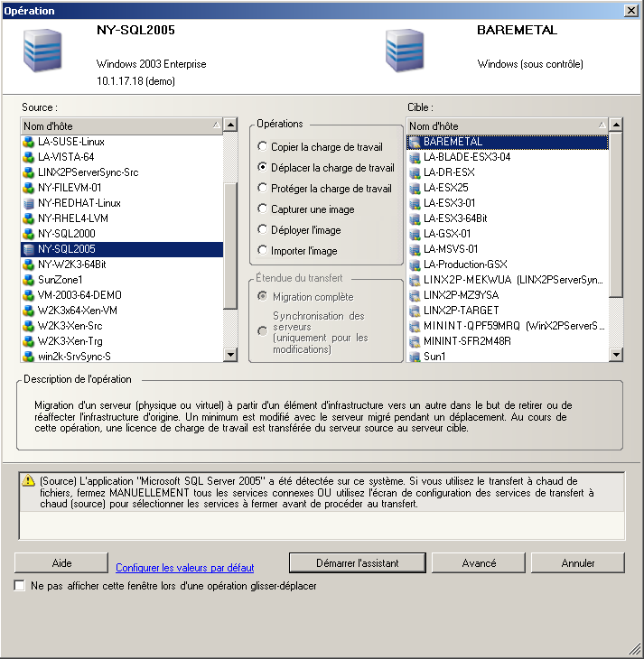Click the W2K3x64-Xen-VM host icon
This screenshot has width=644, height=659.
28,311
